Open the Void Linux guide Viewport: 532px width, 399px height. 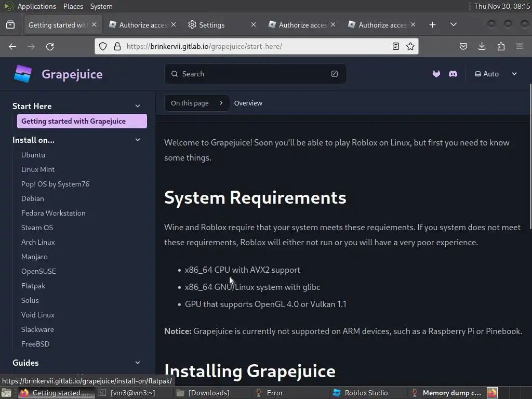click(37, 315)
